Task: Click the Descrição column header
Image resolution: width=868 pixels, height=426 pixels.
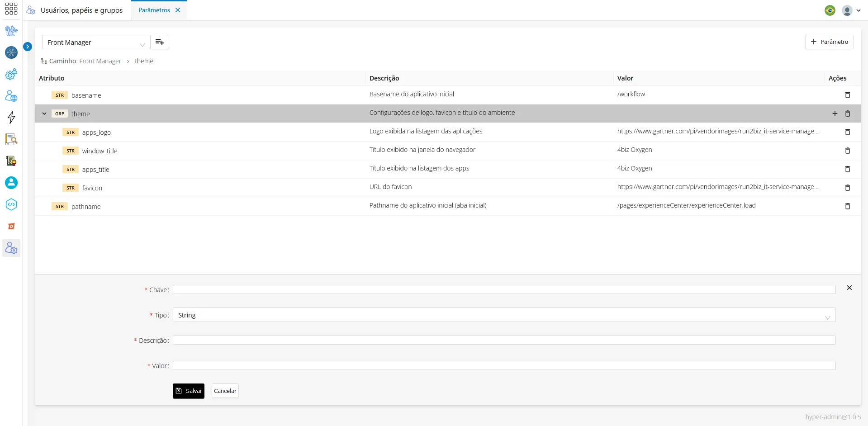Action: pos(384,78)
